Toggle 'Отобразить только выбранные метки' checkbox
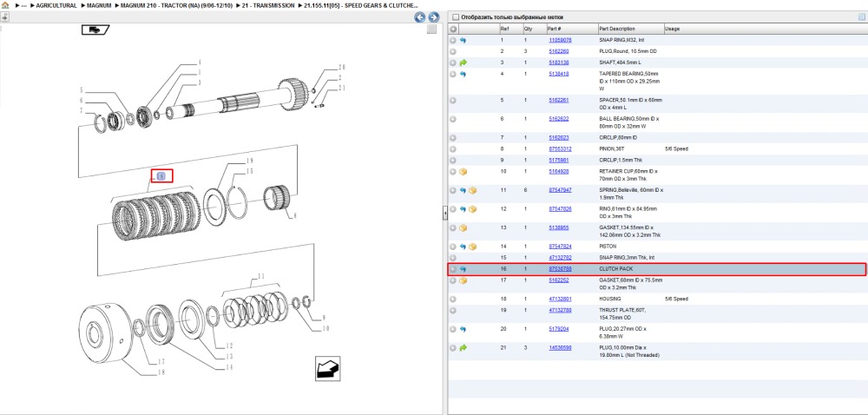The image size is (868, 415). click(457, 17)
